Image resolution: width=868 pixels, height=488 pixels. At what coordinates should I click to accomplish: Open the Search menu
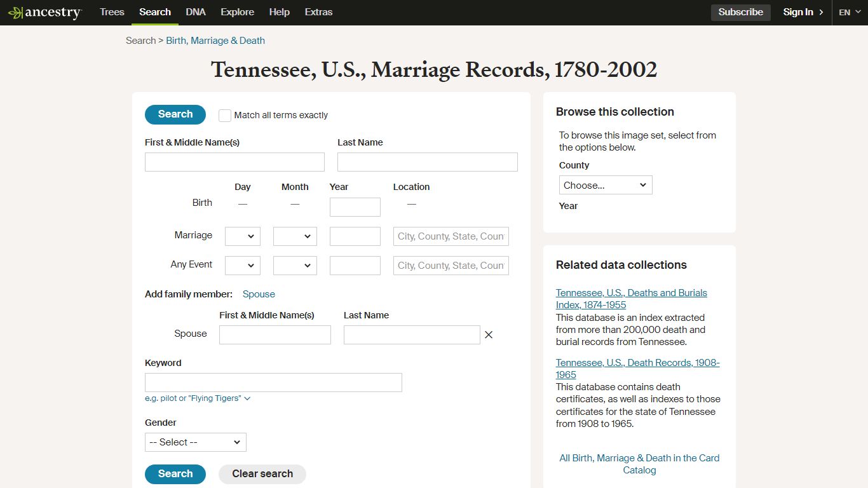(x=155, y=12)
